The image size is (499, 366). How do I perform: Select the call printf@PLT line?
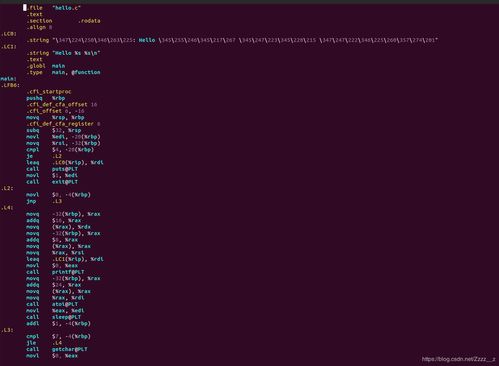(x=55, y=272)
